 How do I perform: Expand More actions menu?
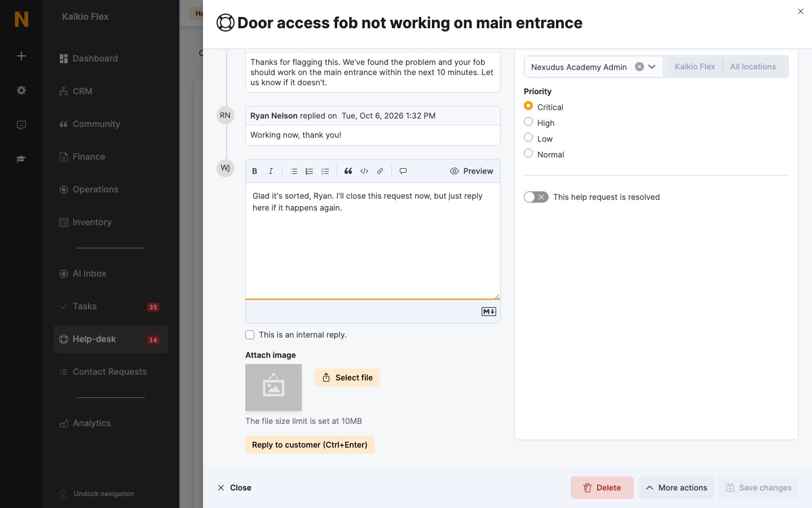coord(677,488)
